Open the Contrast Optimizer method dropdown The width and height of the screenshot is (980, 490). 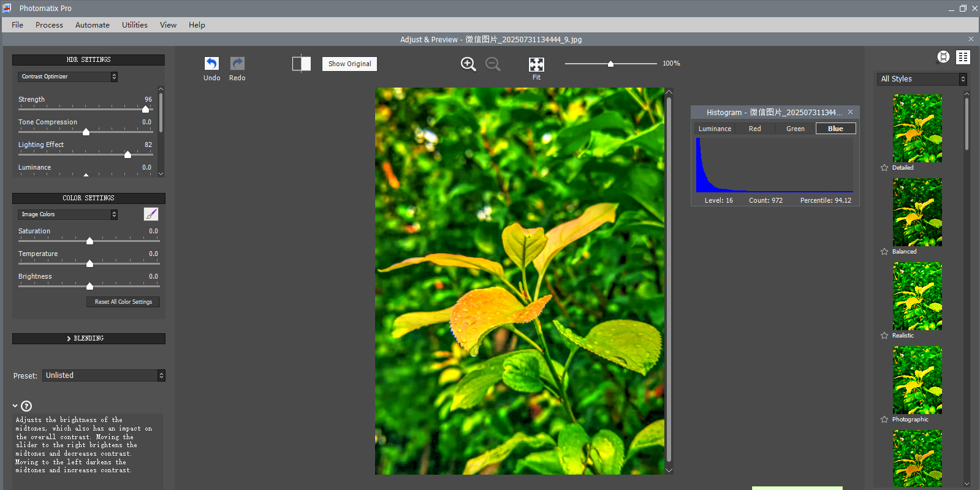[x=67, y=77]
